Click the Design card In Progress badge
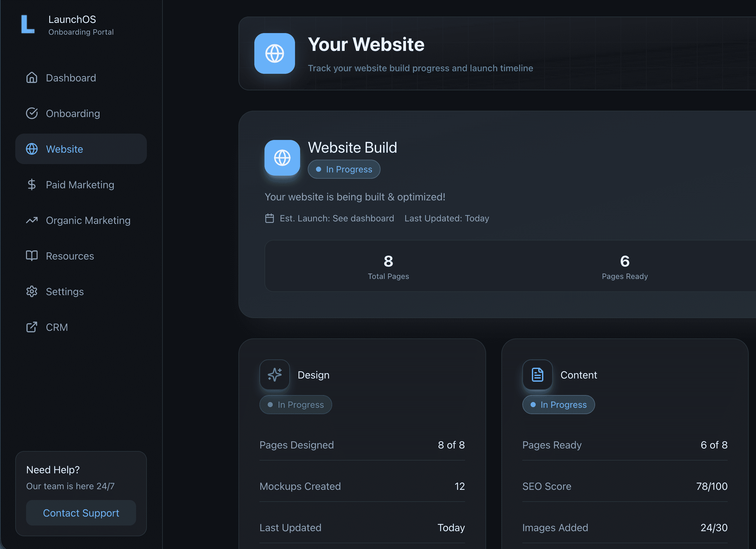Screen dimensions: 756x549 pos(295,405)
